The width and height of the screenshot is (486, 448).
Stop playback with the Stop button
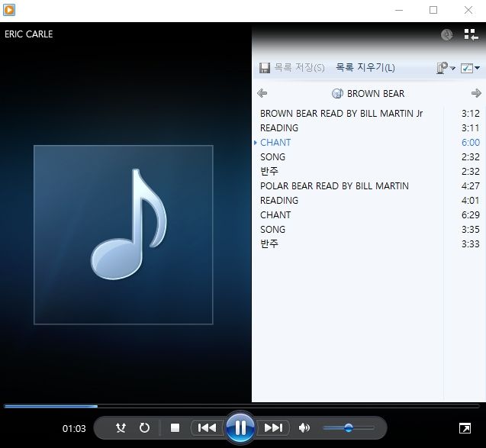click(175, 428)
